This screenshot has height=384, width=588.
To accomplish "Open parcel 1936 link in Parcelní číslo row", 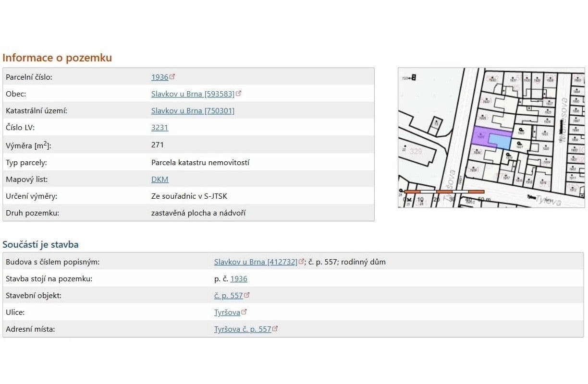I will pos(160,77).
